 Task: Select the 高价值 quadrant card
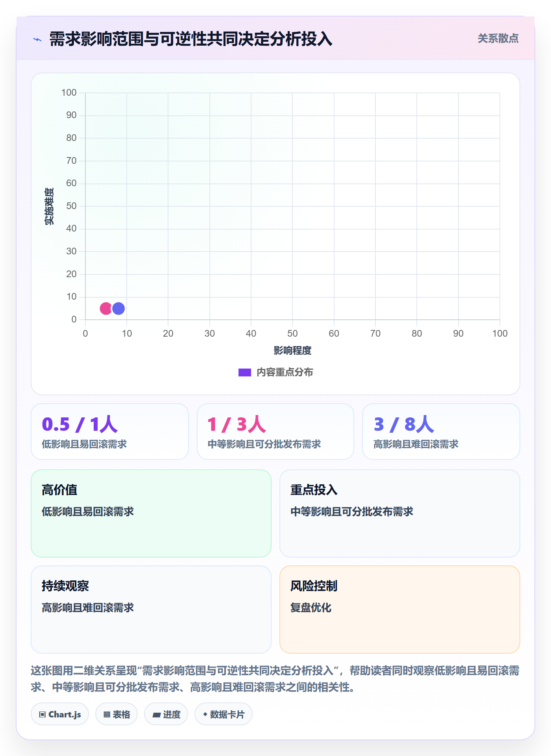151,513
